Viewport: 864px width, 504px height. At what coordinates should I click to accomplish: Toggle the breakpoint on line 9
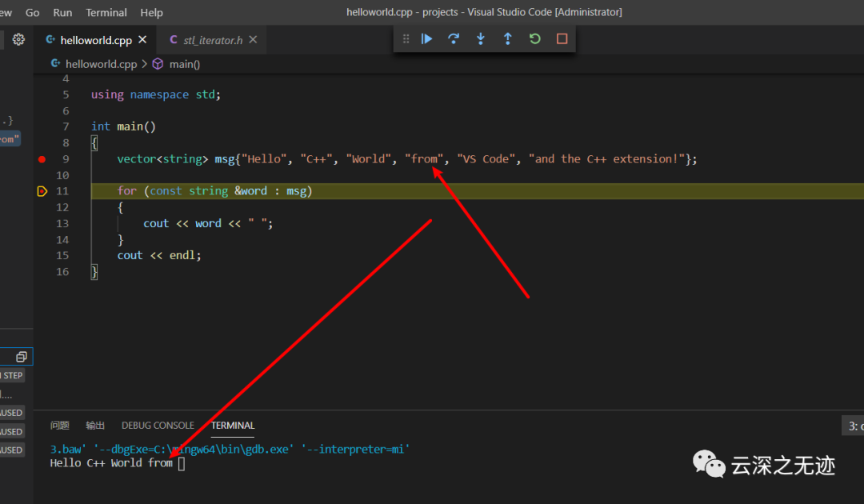(42, 159)
